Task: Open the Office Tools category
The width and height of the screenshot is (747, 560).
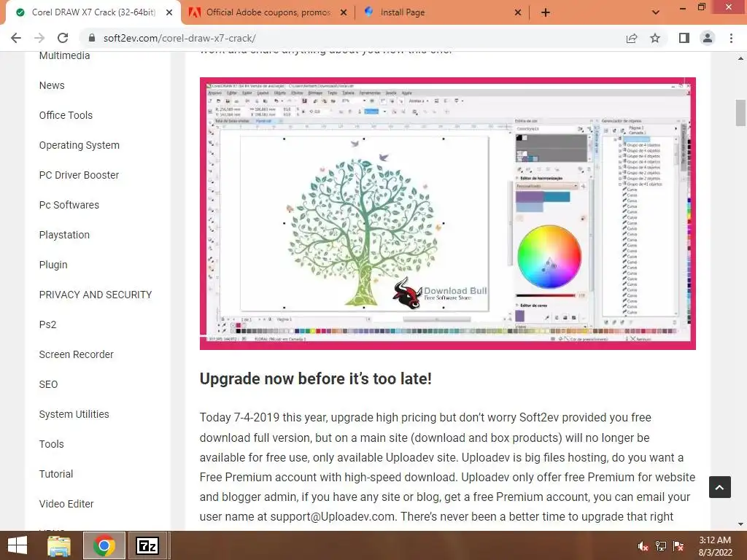Action: (66, 115)
